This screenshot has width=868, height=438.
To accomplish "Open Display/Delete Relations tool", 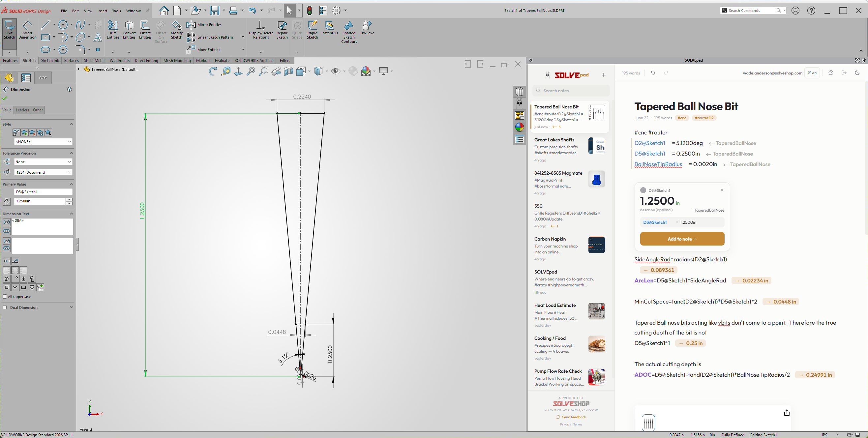I will click(261, 30).
